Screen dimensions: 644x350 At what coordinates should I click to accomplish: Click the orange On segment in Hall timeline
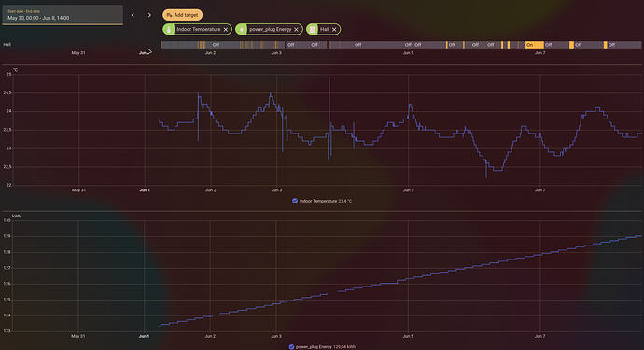(x=535, y=45)
